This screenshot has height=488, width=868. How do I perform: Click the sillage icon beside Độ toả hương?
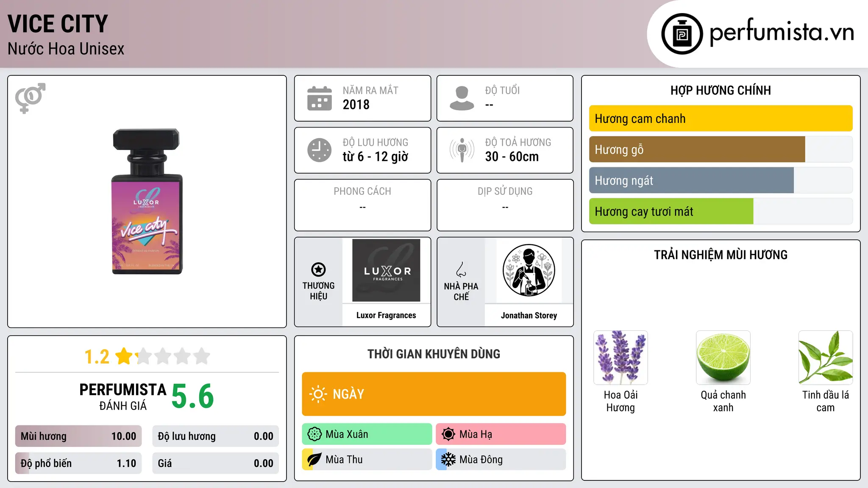[462, 150]
